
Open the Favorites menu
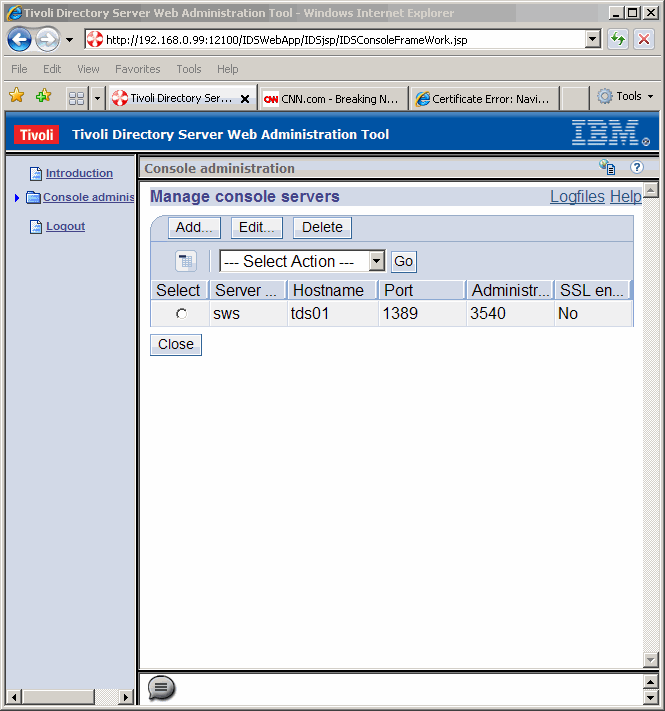click(x=137, y=69)
